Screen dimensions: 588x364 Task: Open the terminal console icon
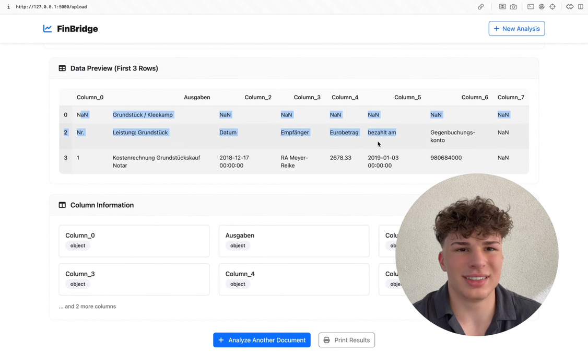point(531,7)
